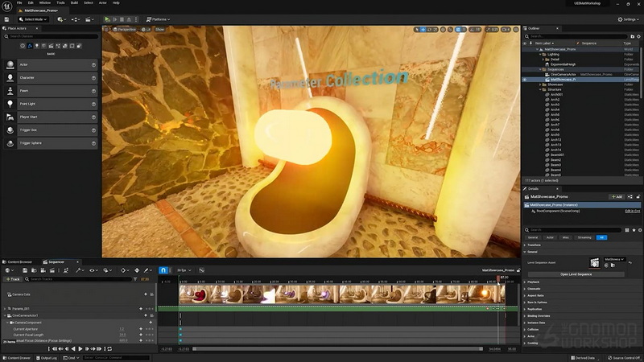This screenshot has height=362, width=644.
Task: Open the 30 fps frame rate dropdown
Action: click(184, 270)
